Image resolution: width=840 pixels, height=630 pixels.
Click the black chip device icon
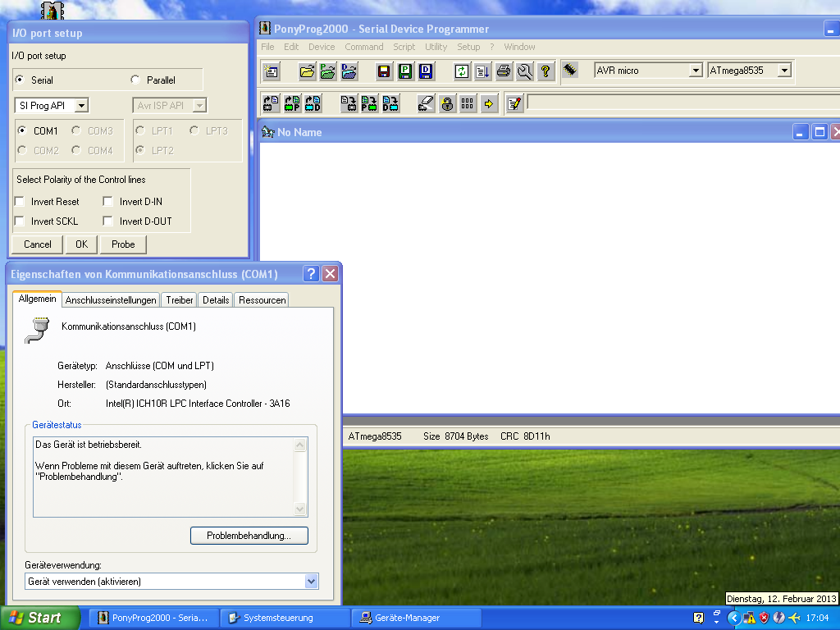click(570, 70)
